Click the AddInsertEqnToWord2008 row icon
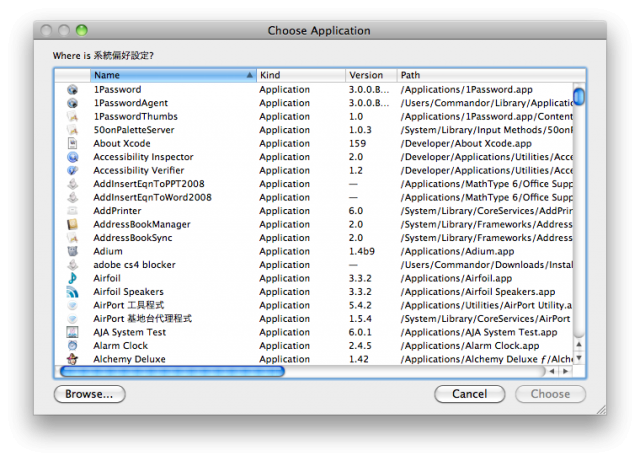Screen dimensions: 640x461 click(73, 197)
